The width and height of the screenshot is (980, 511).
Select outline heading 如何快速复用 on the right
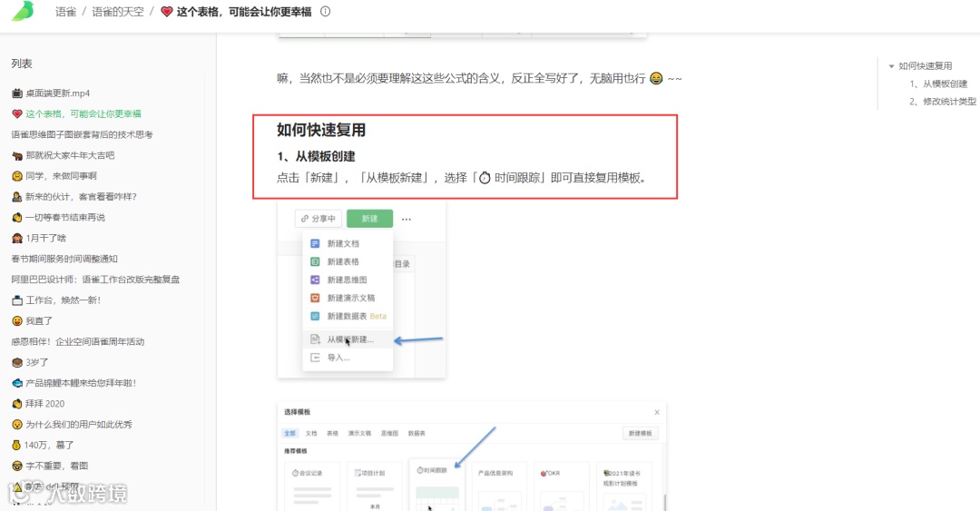point(925,65)
